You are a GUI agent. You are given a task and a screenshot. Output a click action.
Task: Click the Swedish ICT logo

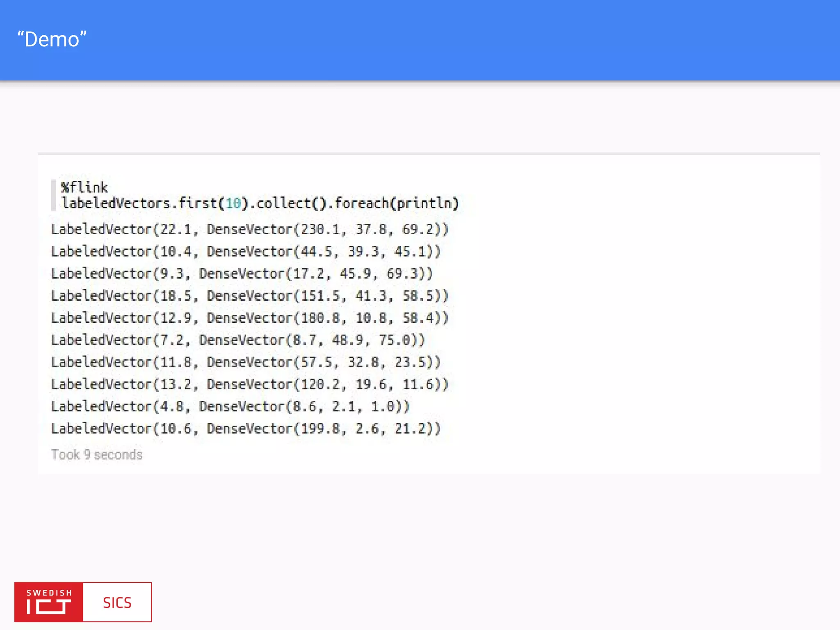49,602
